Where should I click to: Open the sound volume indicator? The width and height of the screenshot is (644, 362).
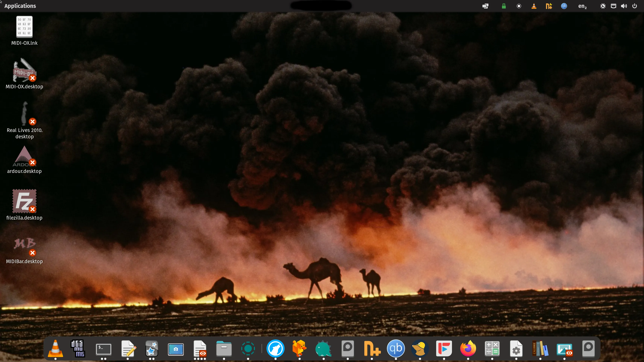pos(624,6)
